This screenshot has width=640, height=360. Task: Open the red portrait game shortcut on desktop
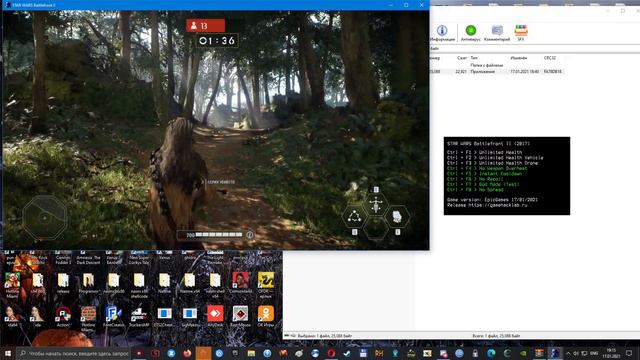tap(240, 283)
